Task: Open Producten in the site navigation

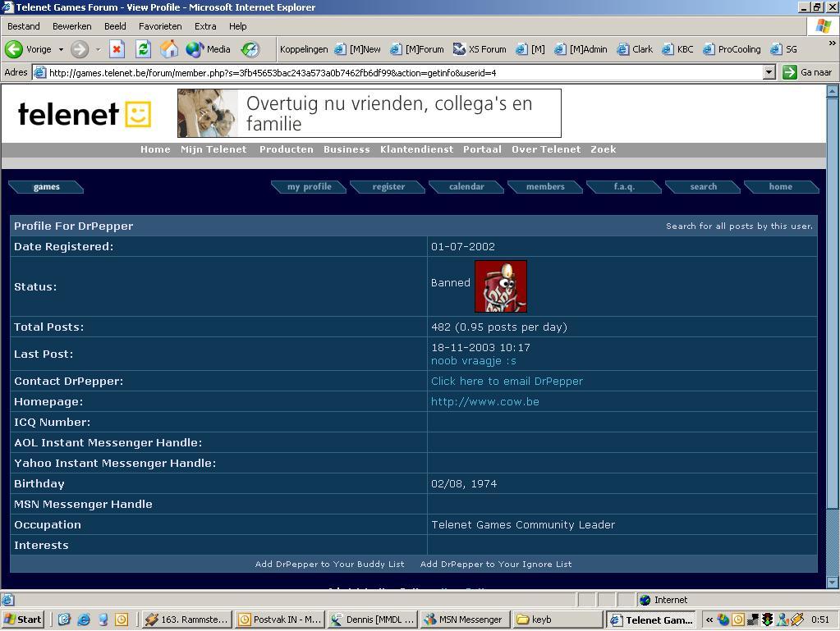Action: (x=286, y=149)
